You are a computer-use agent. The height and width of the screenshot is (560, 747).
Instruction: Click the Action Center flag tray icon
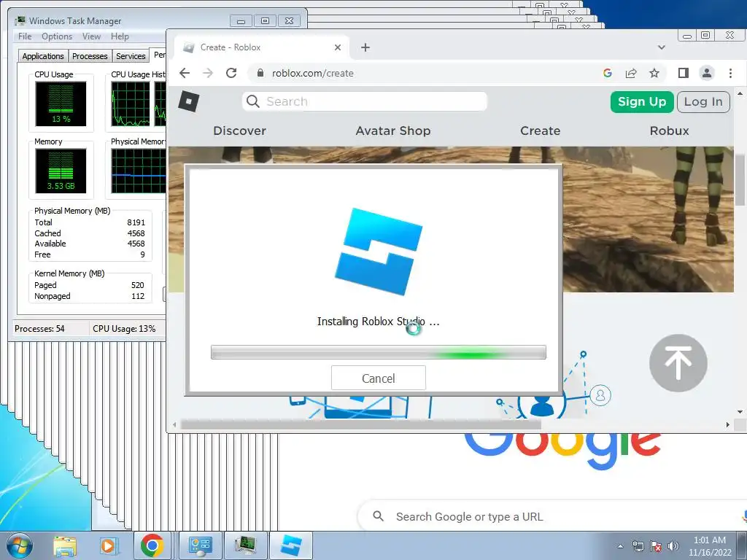pyautogui.click(x=656, y=546)
